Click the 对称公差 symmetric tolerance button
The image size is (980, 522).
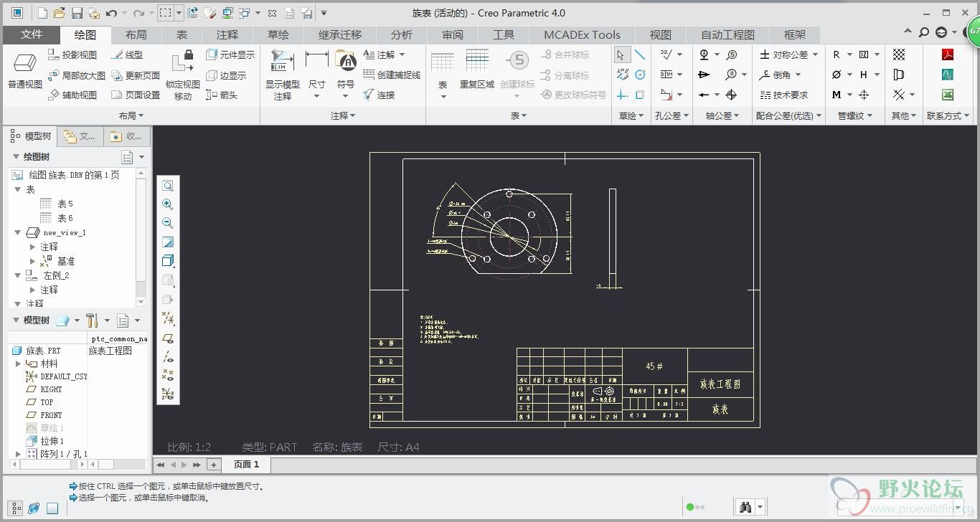(x=783, y=54)
